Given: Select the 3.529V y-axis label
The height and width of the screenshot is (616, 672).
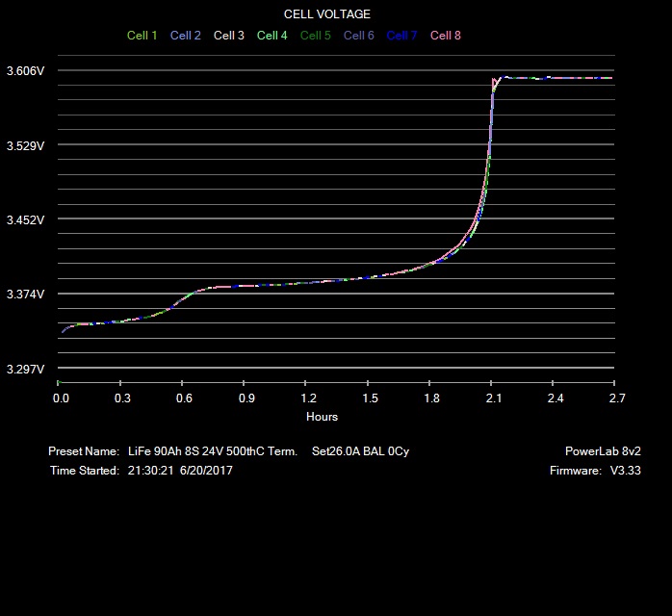Looking at the screenshot, I should click(x=25, y=146).
